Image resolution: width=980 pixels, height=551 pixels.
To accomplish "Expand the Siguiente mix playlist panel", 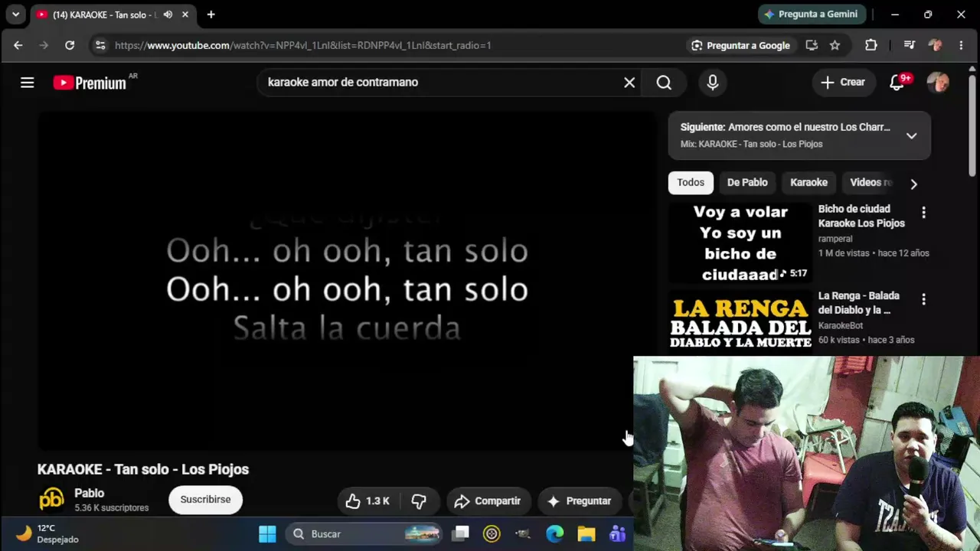I will pyautogui.click(x=911, y=135).
